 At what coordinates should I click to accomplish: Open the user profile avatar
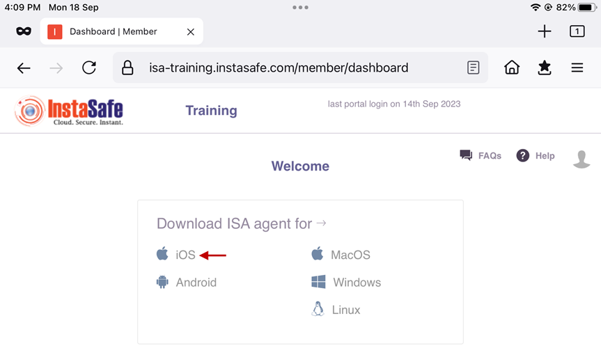click(582, 159)
